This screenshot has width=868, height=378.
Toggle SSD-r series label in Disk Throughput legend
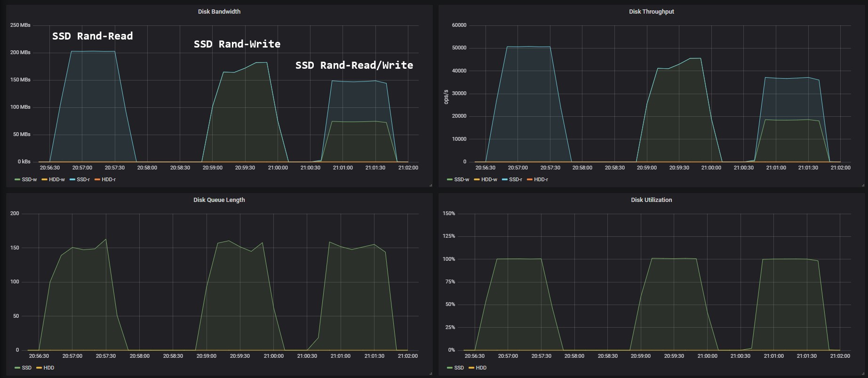[x=516, y=179]
